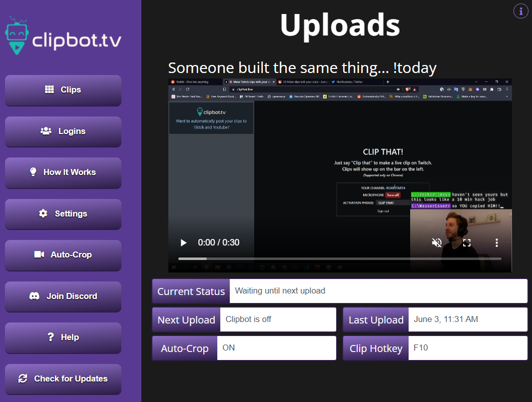Click the Auto-Crop status label in main panel
The width and height of the screenshot is (532, 402).
[x=185, y=348]
